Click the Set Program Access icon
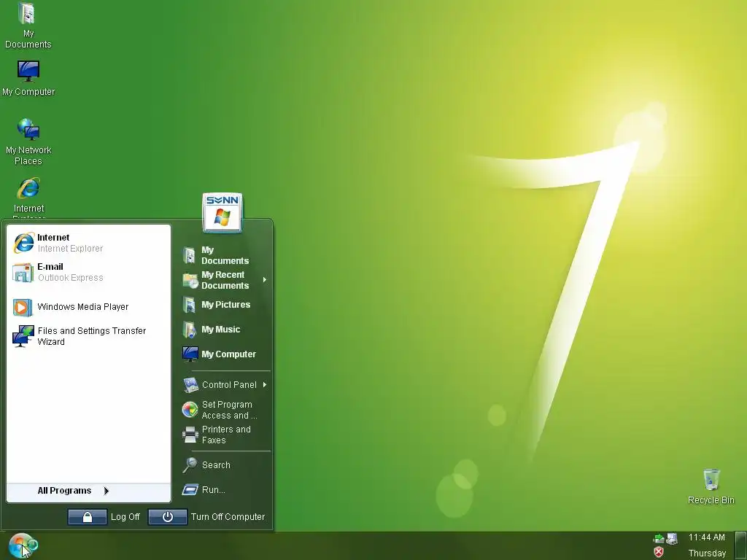The height and width of the screenshot is (560, 747). click(x=190, y=410)
